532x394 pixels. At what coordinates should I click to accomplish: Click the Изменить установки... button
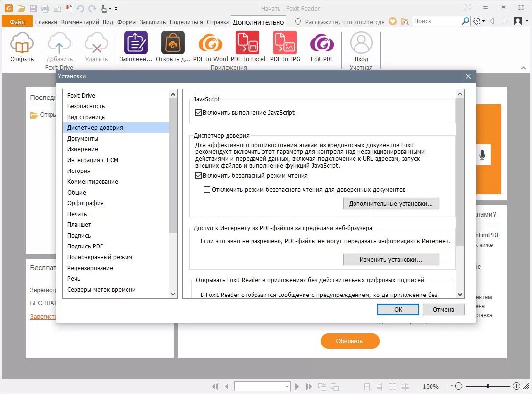(391, 260)
